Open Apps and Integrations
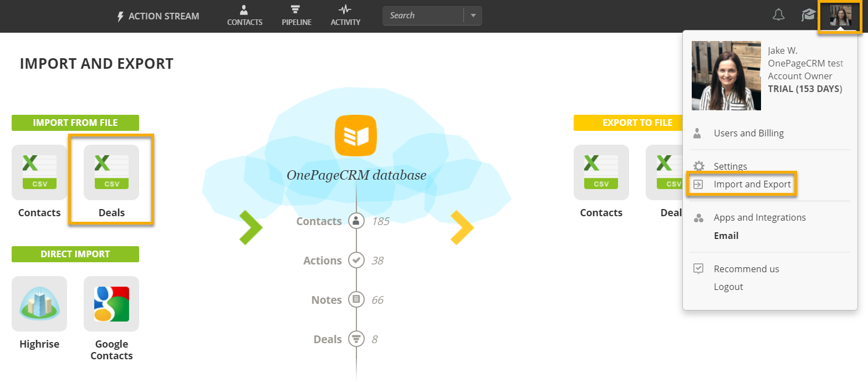This screenshot has width=868, height=382. 760,217
